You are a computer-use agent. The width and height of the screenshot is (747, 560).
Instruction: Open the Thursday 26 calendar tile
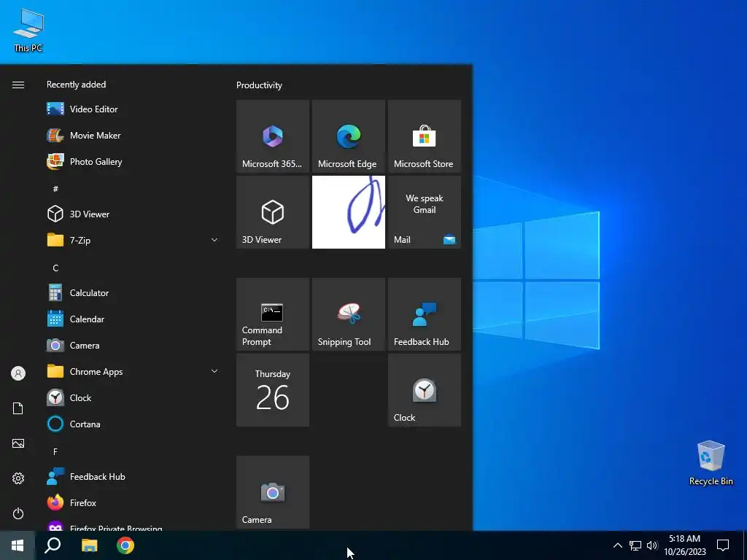[x=273, y=390]
